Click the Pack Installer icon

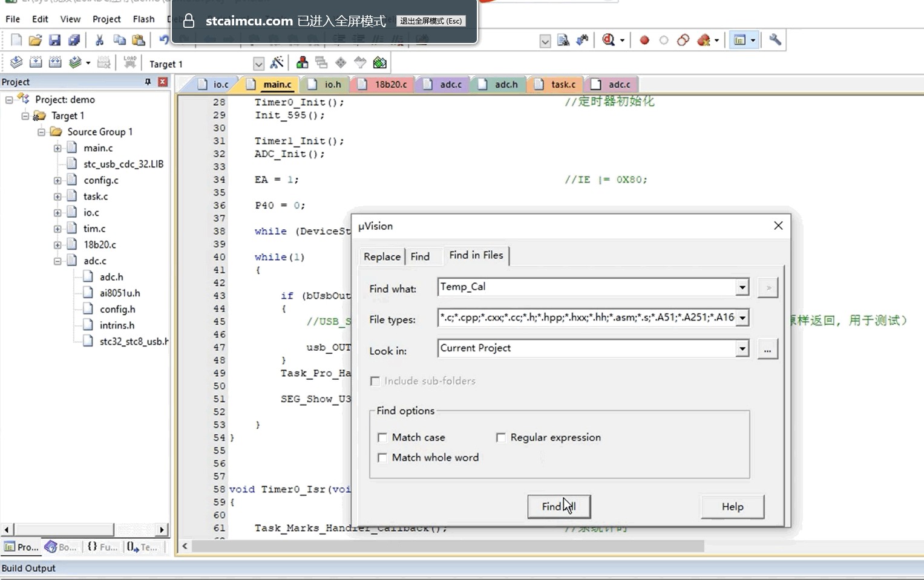click(x=379, y=62)
